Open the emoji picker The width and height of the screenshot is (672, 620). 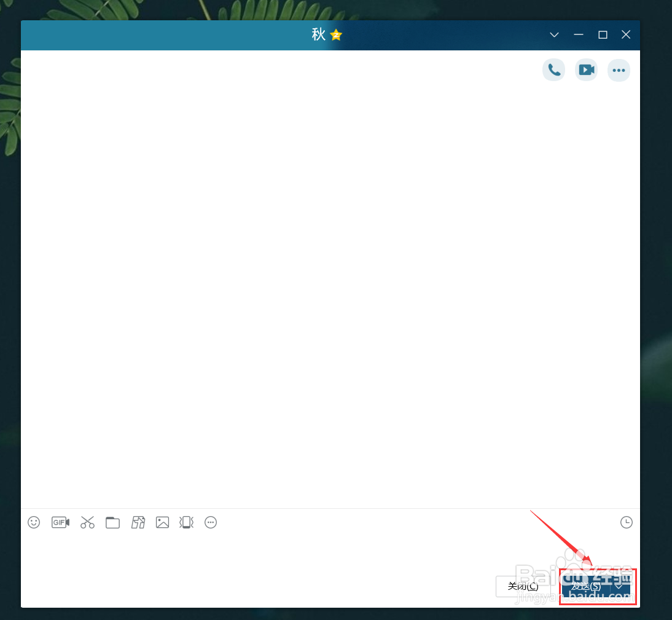click(x=34, y=522)
